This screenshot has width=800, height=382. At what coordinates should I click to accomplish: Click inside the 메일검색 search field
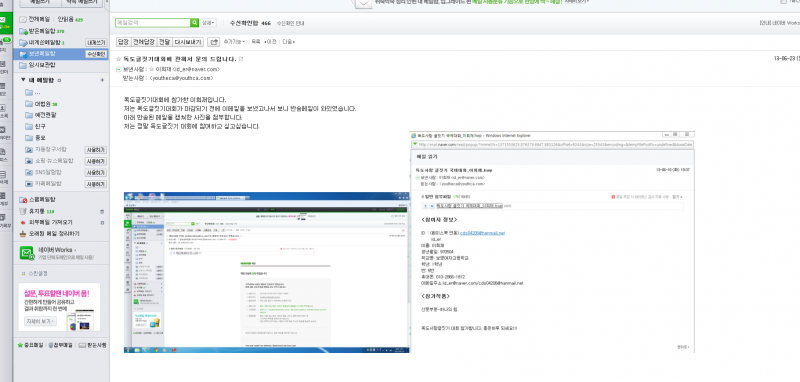click(x=153, y=23)
